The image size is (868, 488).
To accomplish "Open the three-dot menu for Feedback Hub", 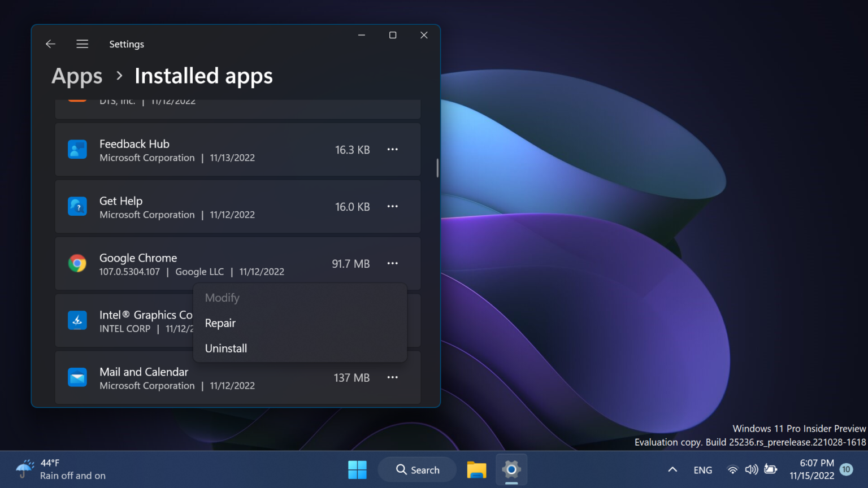I will point(393,150).
